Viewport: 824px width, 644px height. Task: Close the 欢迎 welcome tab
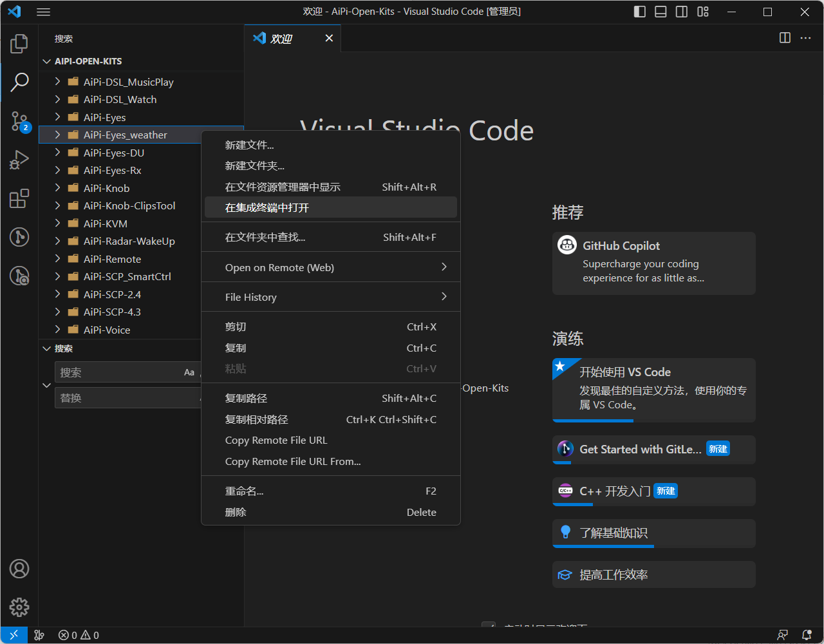pos(329,38)
